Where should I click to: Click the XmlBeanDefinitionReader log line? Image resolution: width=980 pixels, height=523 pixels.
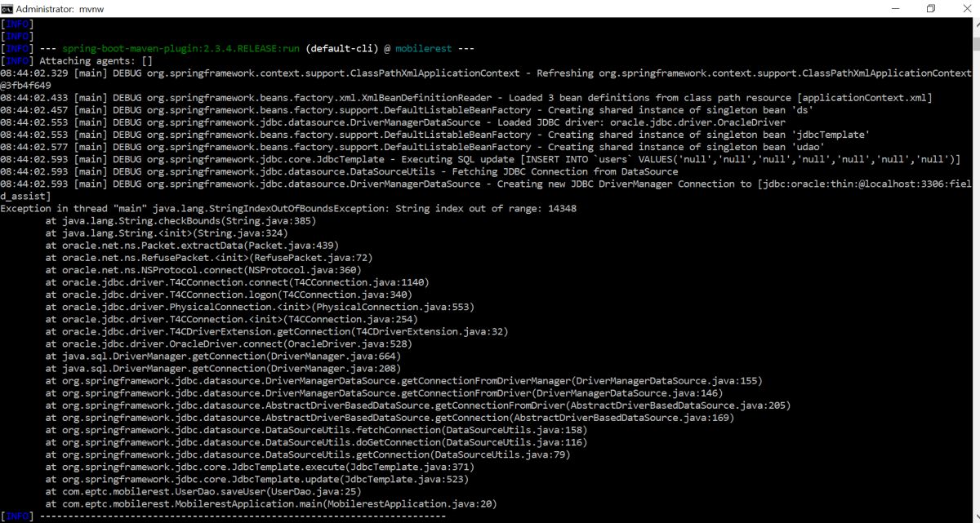[x=466, y=98]
